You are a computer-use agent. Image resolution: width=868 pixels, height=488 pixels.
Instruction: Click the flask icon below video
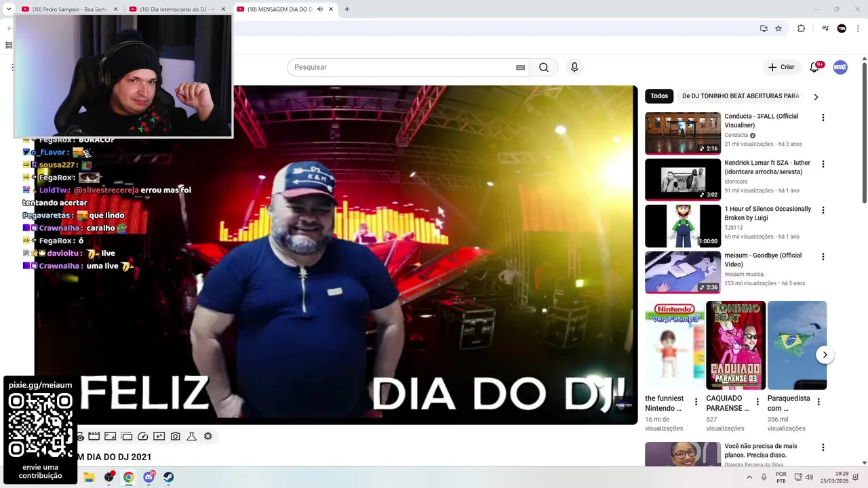pos(192,436)
